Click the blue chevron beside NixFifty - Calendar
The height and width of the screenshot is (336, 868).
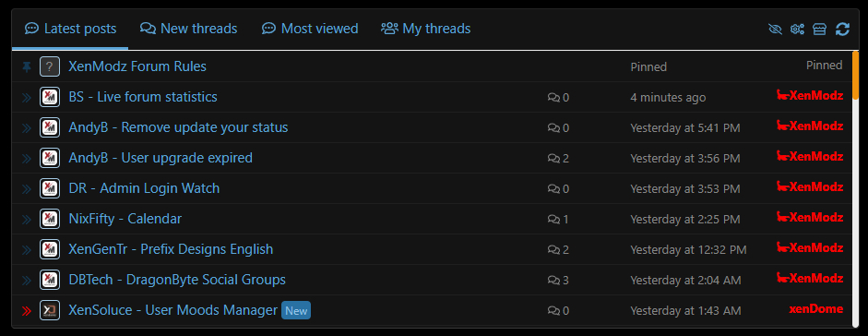pos(27,220)
